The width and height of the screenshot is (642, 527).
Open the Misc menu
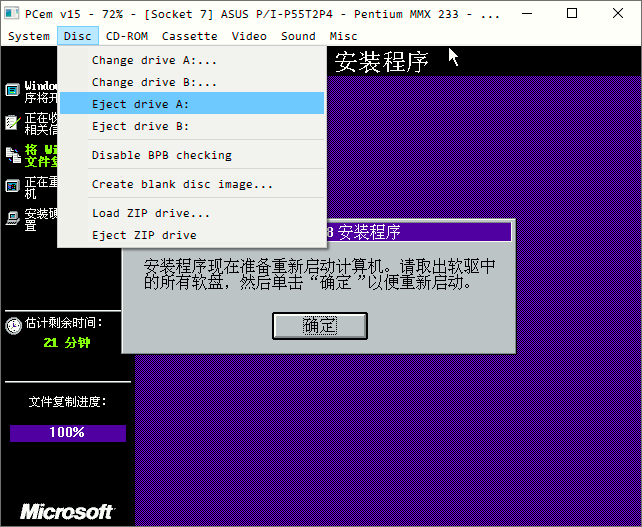[343, 36]
